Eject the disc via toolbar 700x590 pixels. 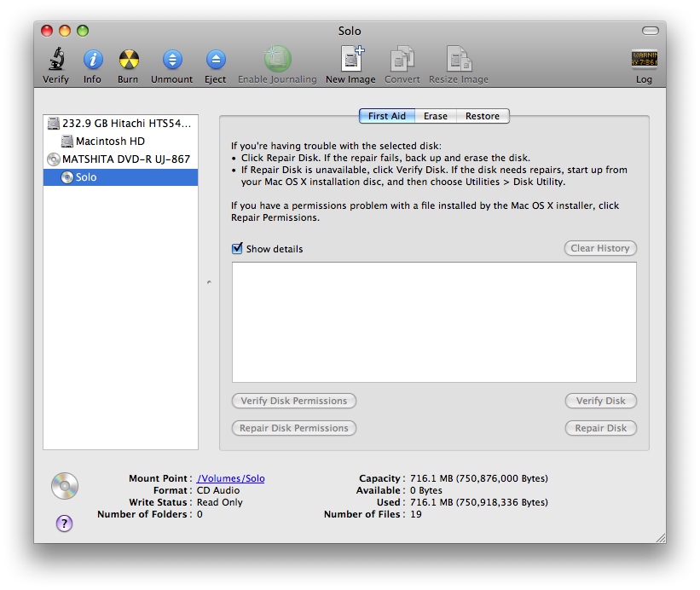216,61
